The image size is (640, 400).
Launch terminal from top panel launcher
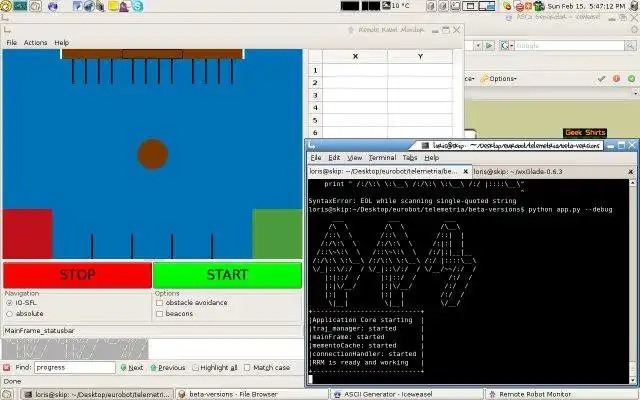[x=20, y=6]
